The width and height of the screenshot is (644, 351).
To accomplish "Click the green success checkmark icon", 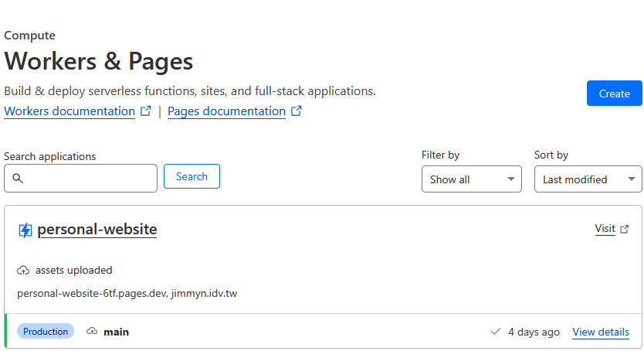I will click(496, 331).
